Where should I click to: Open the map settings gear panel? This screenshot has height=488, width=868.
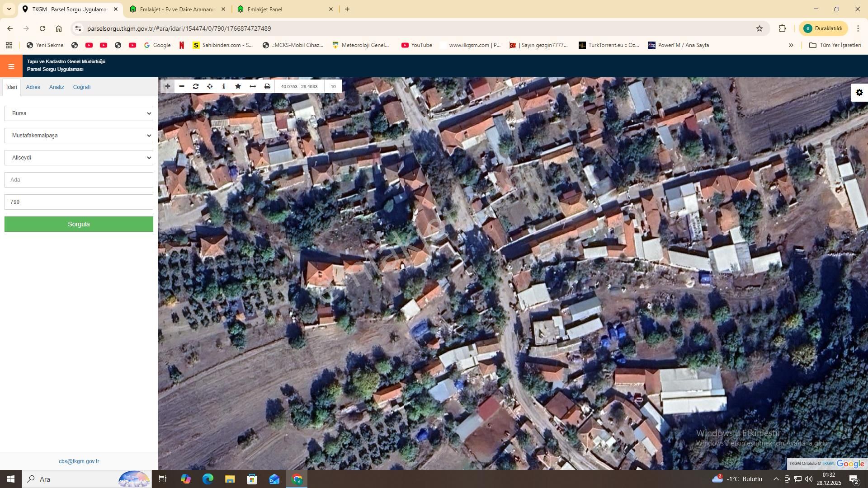(x=859, y=92)
